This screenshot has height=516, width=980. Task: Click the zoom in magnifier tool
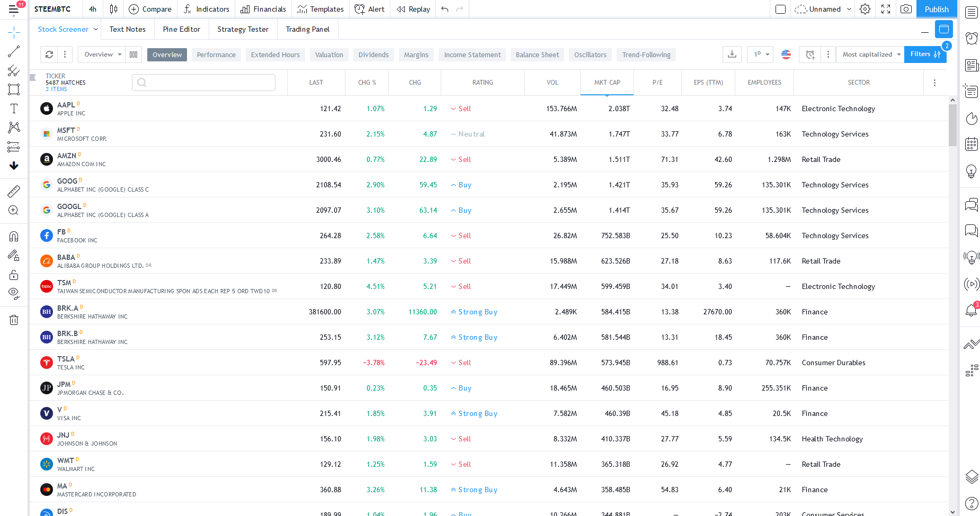(14, 211)
